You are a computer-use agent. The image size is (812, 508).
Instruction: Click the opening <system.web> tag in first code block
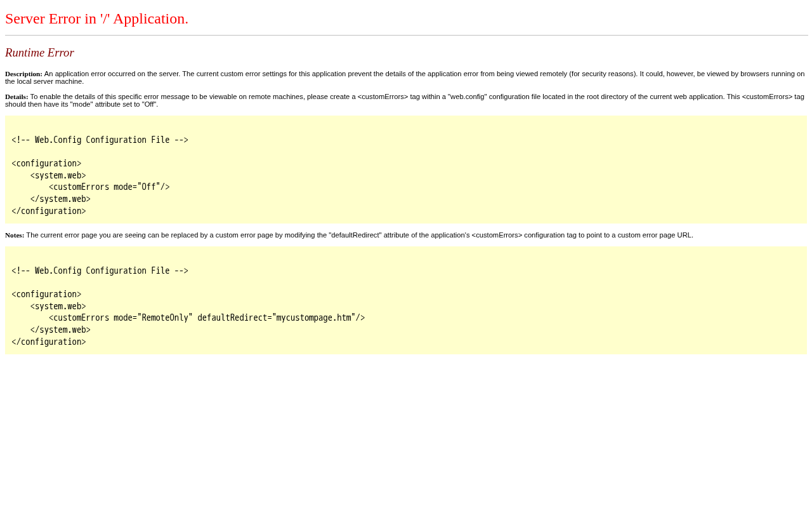tap(58, 175)
